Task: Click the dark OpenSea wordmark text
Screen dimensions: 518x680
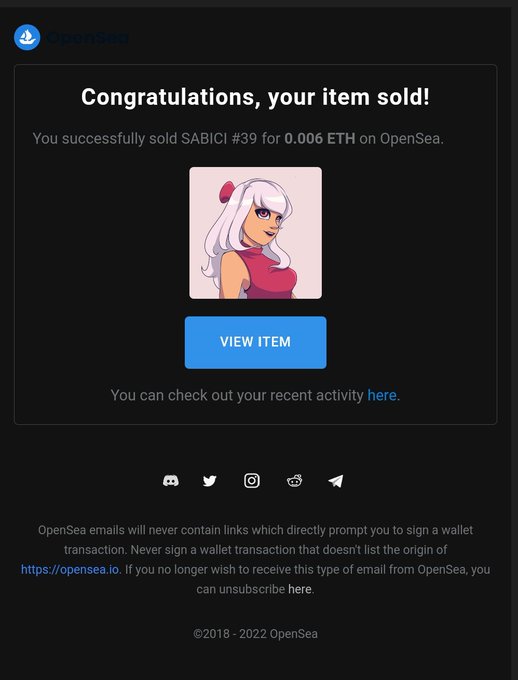Action: click(88, 38)
